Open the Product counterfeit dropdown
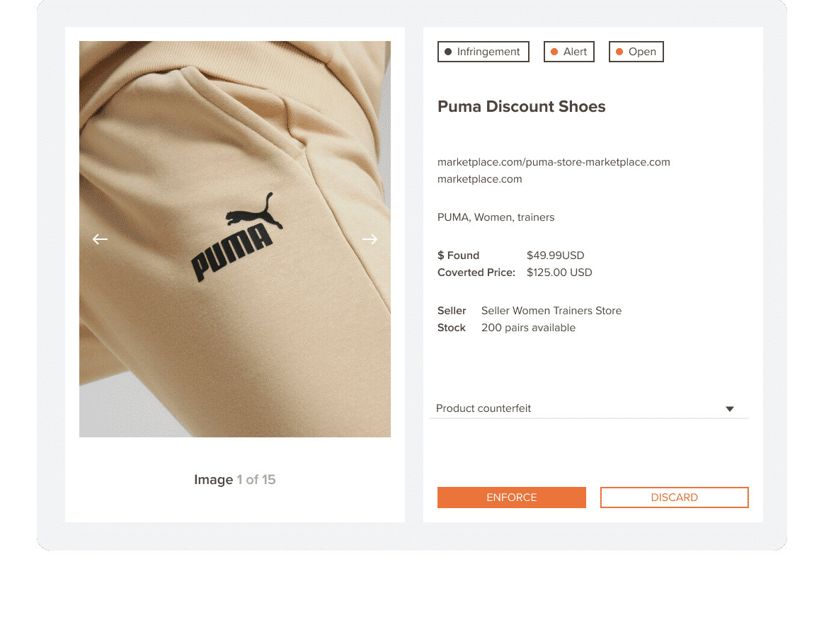 tap(588, 408)
